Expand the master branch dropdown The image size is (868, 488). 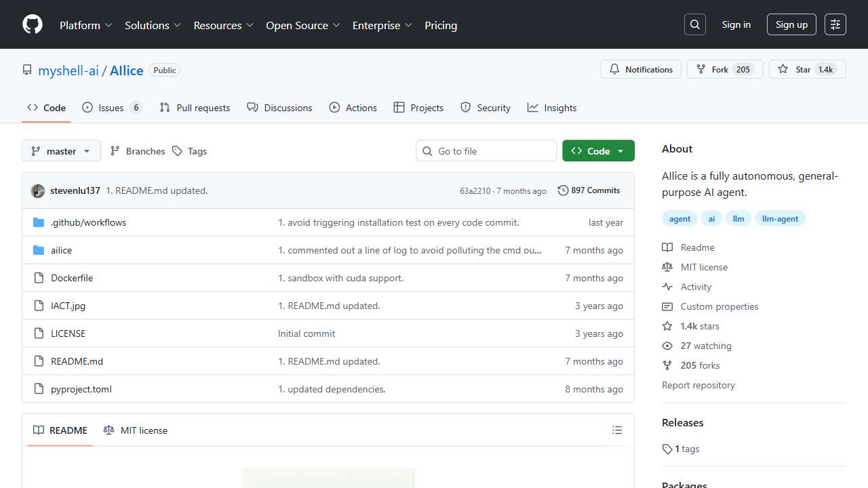click(61, 151)
